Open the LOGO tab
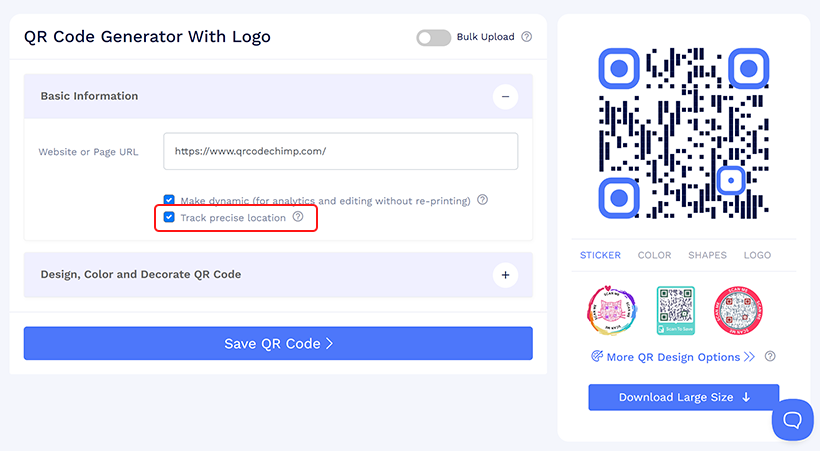820x451 pixels. pyautogui.click(x=757, y=255)
